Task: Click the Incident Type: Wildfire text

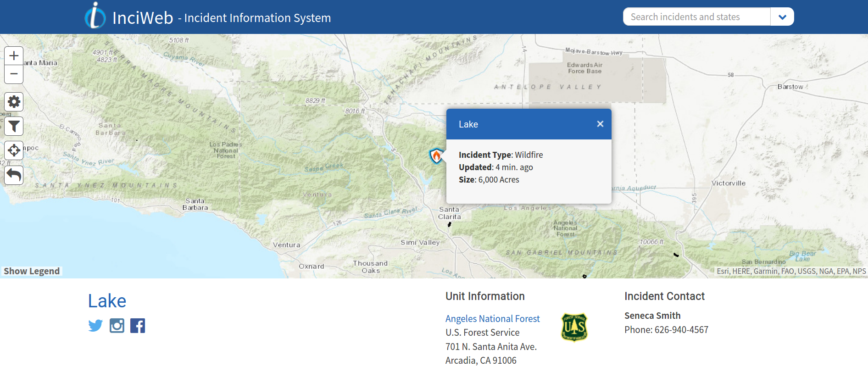Action: (501, 155)
